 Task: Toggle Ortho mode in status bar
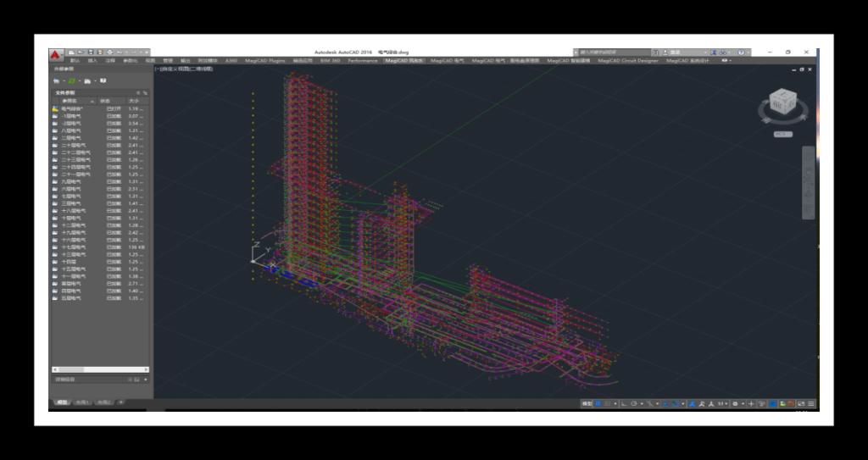coord(624,403)
